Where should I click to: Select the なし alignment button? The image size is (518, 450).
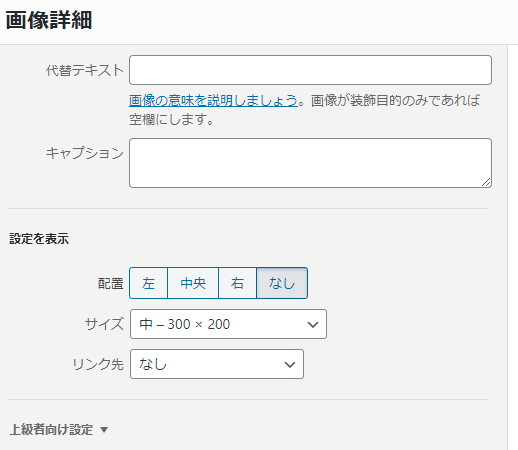282,283
